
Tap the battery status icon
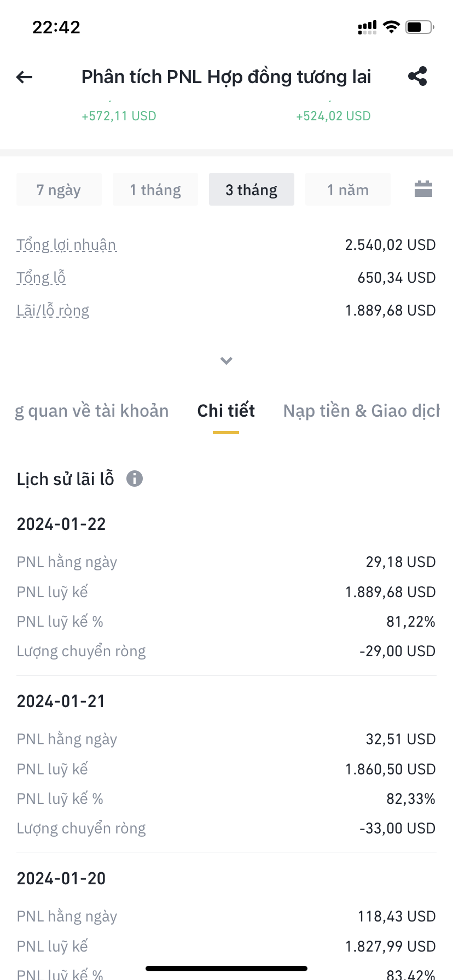tap(419, 27)
